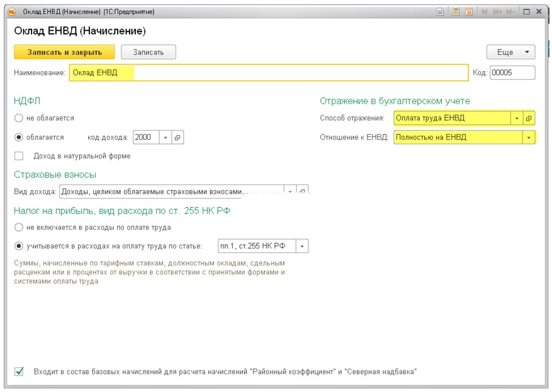Expand the код дохода dropdown list
Viewport: 552px width, 392px height.
[166, 137]
